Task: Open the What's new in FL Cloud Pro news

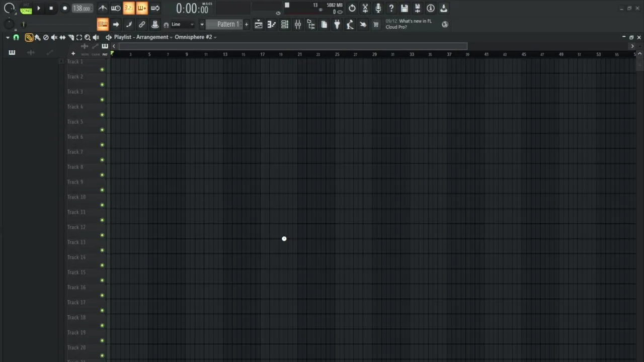Action: (x=409, y=24)
